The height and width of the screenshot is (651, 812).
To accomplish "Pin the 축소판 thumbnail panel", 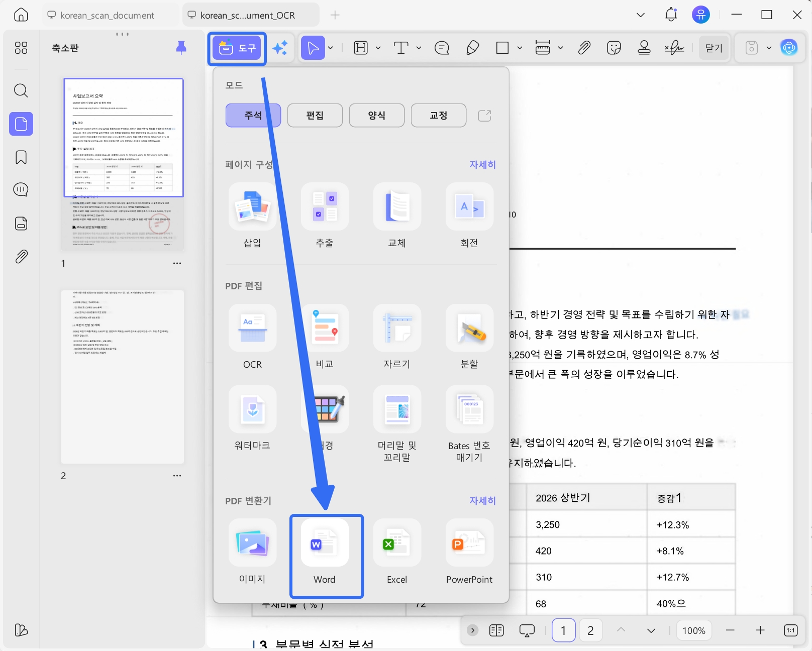I will (181, 48).
